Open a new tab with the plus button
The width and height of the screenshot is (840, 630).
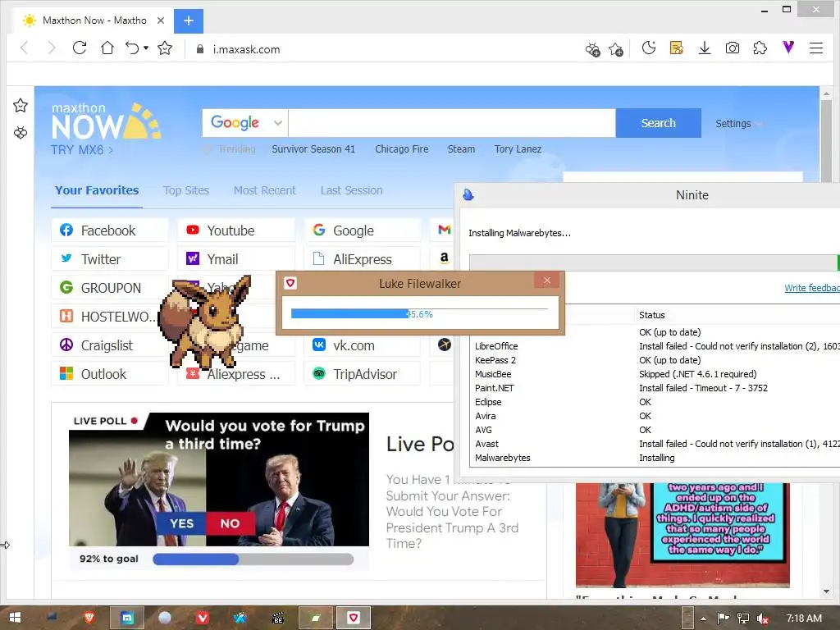click(189, 21)
